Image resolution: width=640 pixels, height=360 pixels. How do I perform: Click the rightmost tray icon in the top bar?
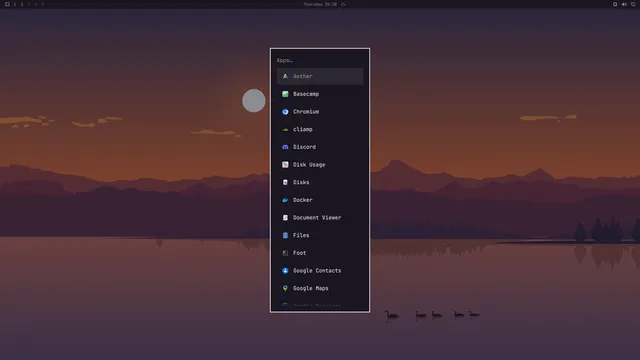pyautogui.click(x=633, y=4)
